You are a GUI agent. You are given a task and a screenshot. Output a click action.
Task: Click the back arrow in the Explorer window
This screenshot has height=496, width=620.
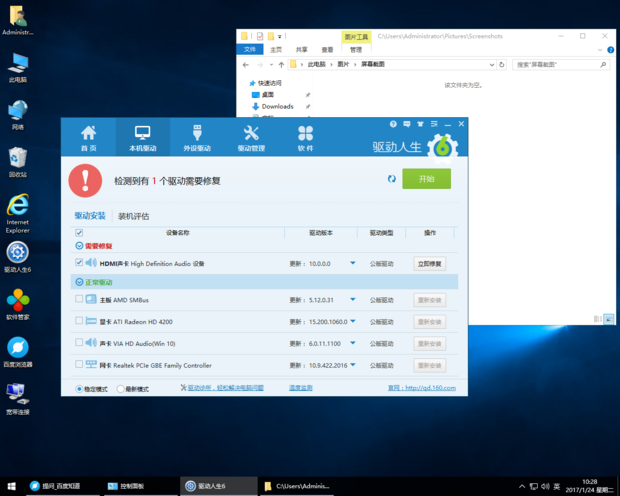tap(246, 64)
